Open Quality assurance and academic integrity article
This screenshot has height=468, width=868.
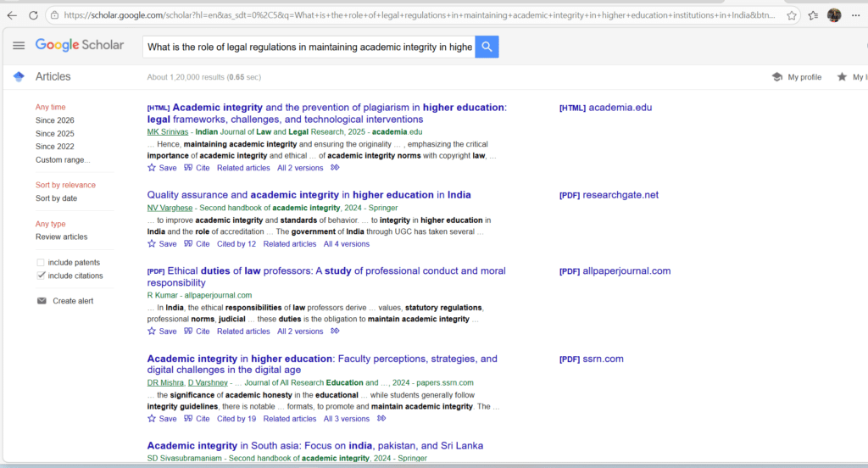[309, 195]
